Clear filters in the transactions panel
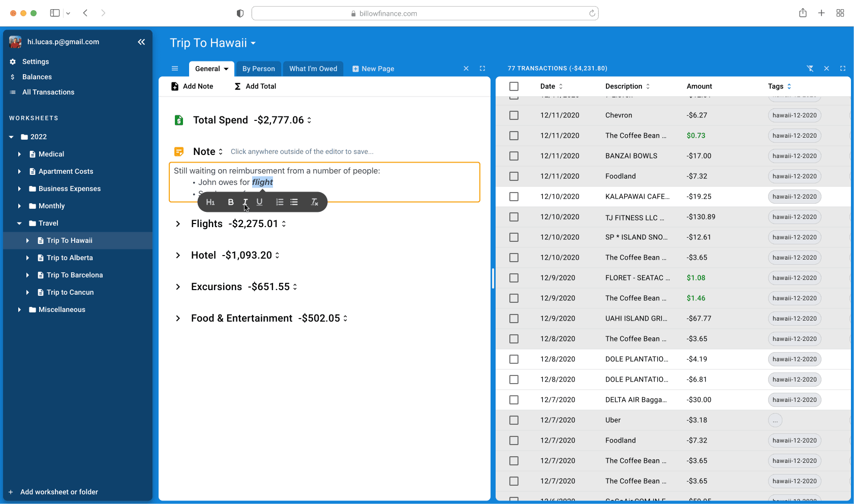Viewport: 854px width, 504px height. click(x=810, y=69)
